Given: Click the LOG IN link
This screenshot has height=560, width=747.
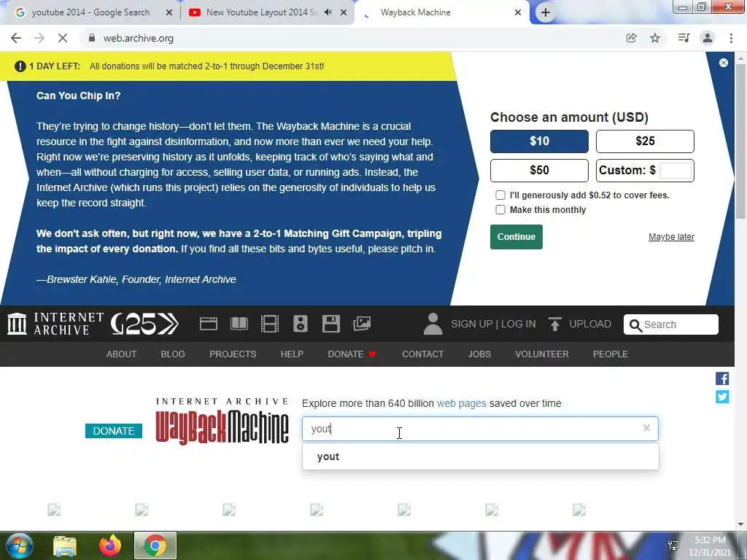Looking at the screenshot, I should tap(519, 324).
